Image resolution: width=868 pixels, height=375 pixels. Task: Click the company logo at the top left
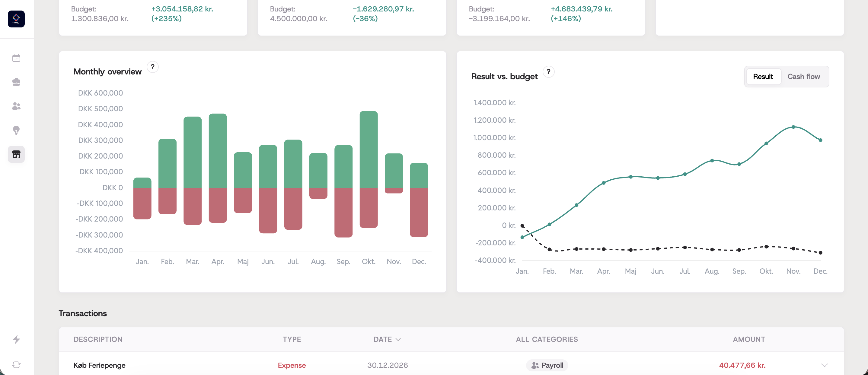coord(16,19)
